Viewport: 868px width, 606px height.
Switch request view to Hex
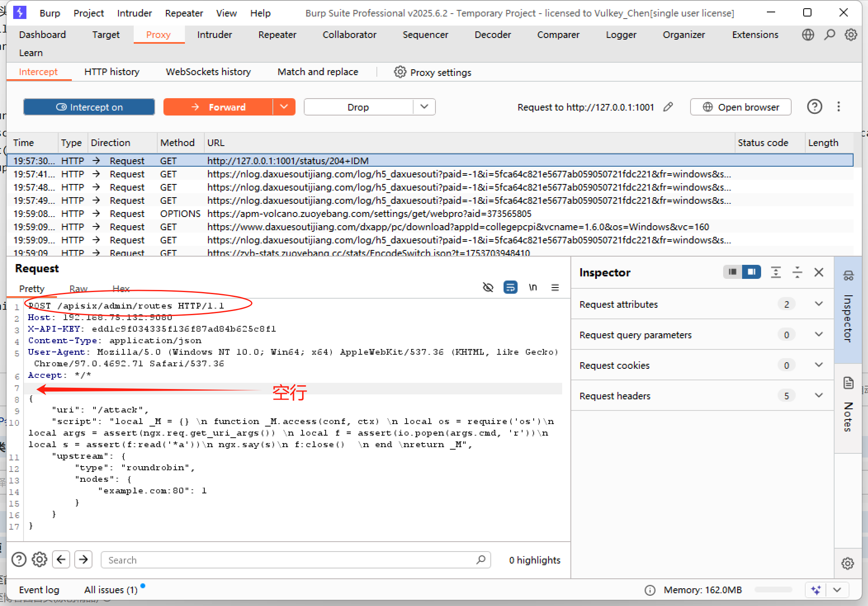[121, 289]
